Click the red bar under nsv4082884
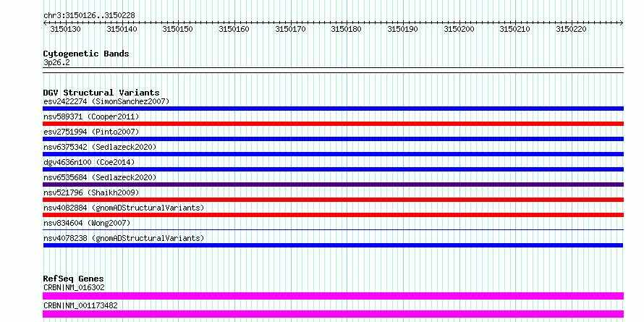 click(333, 215)
